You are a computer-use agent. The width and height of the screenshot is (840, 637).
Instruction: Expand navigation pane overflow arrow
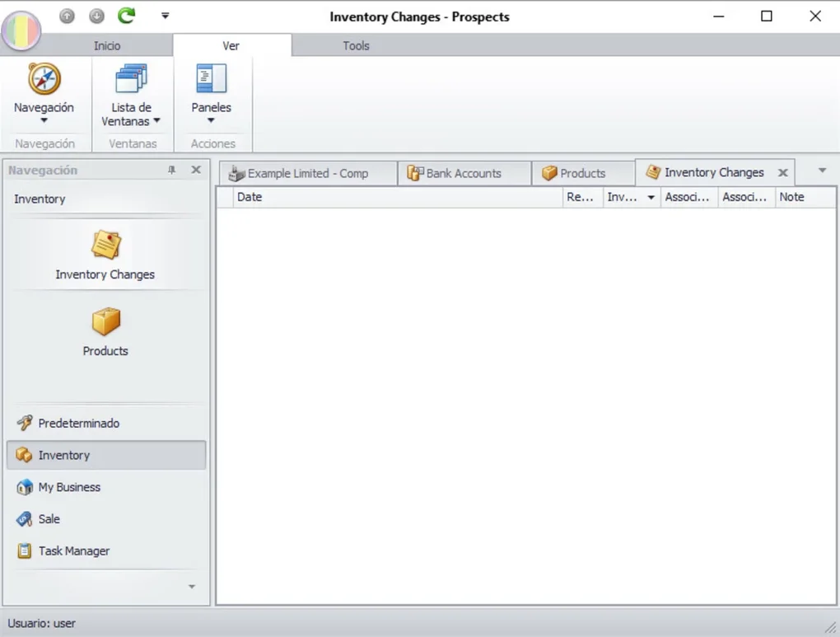click(x=192, y=587)
